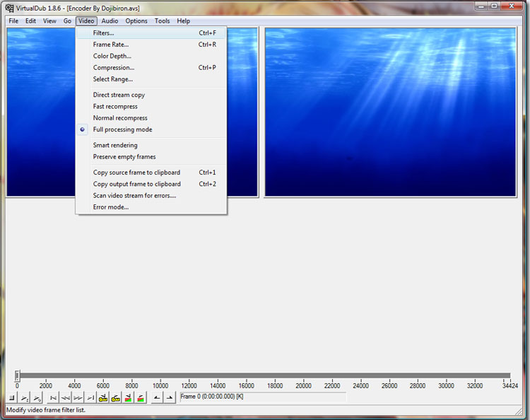Click the timeline position slider thumb

pyautogui.click(x=18, y=375)
